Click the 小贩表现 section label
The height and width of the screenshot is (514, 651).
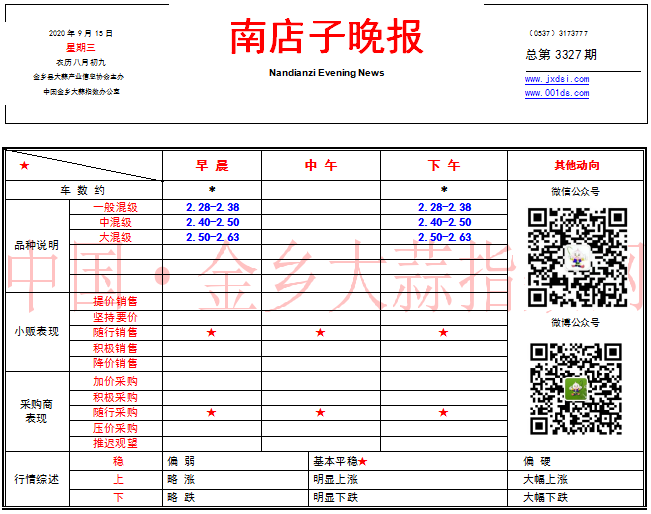coord(37,332)
